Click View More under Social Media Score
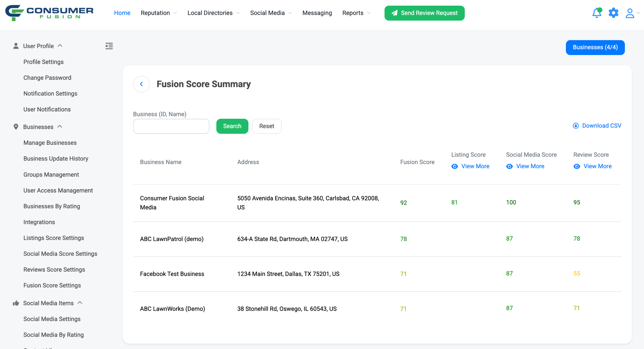The image size is (644, 349). click(x=530, y=166)
